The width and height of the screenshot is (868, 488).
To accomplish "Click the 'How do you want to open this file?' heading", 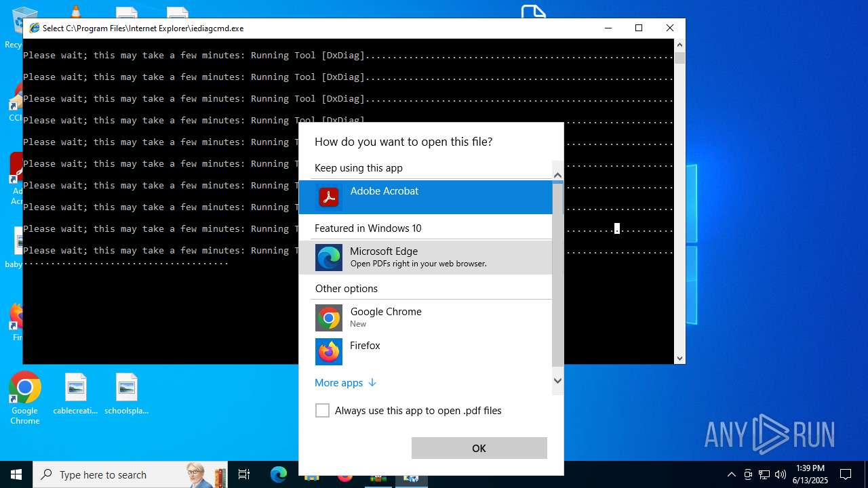I will (404, 142).
